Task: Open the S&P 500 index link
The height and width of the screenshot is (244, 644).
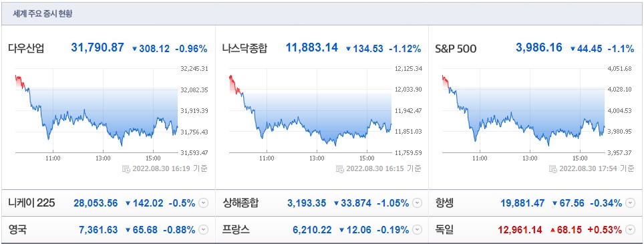Action: point(456,49)
